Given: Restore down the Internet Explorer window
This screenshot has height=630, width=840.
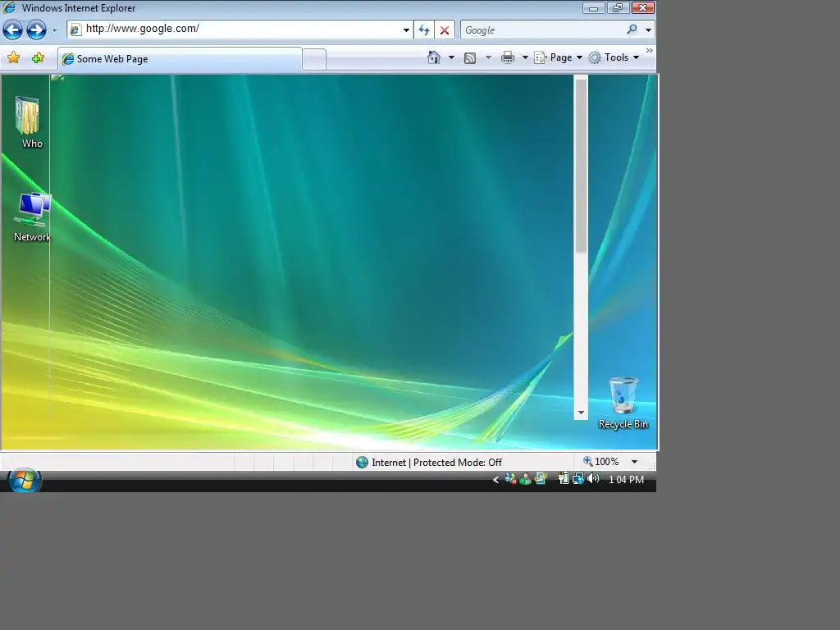Looking at the screenshot, I should point(617,8).
